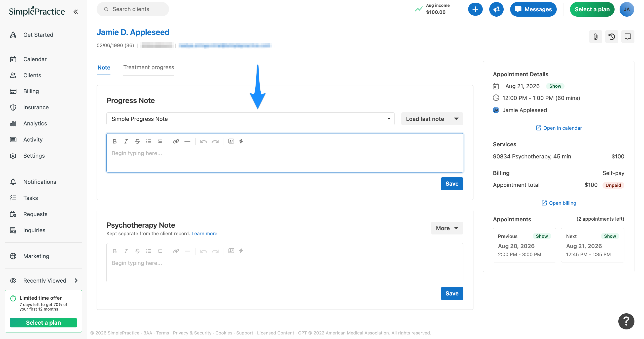Open the Next appointment 12:45 PM card
This screenshot has height=339, width=644.
[592, 245]
